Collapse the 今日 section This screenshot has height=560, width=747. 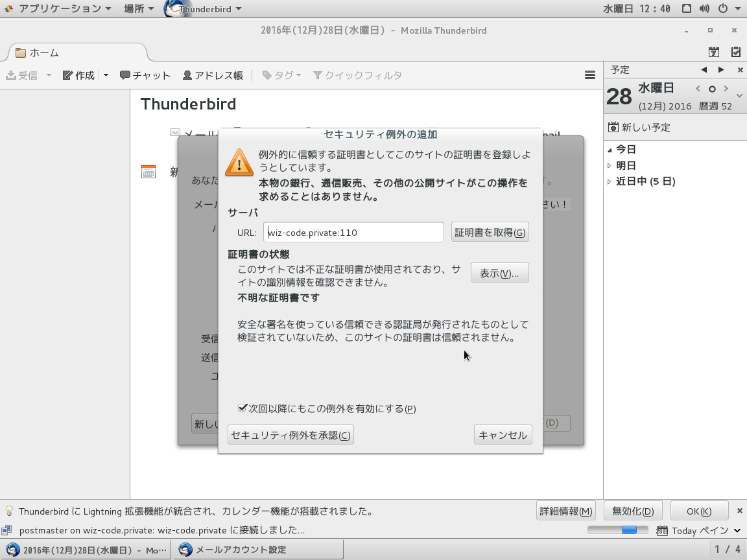[x=610, y=150]
